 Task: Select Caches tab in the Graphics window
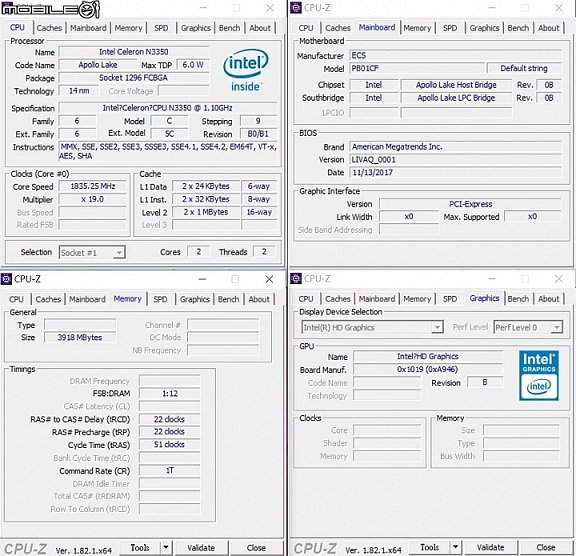tap(338, 299)
